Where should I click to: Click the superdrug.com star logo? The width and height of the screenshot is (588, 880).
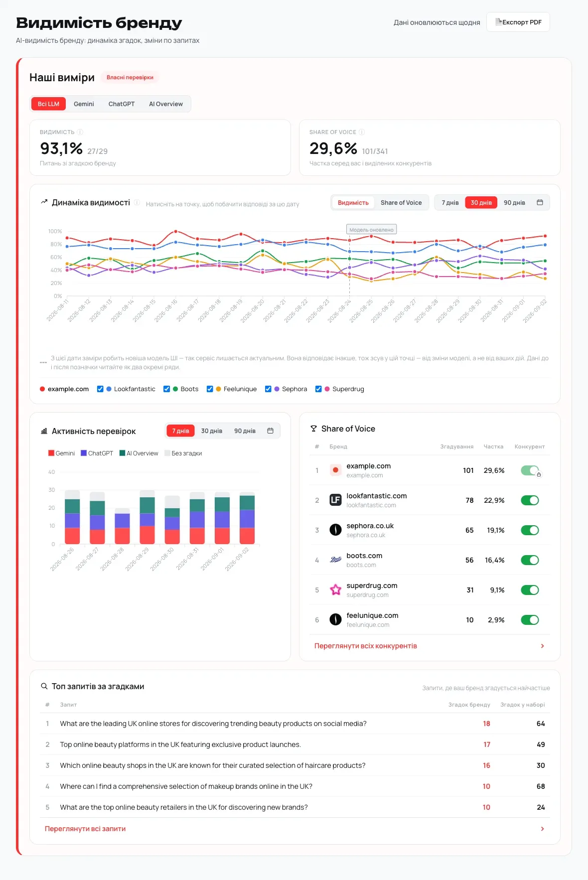pyautogui.click(x=335, y=589)
